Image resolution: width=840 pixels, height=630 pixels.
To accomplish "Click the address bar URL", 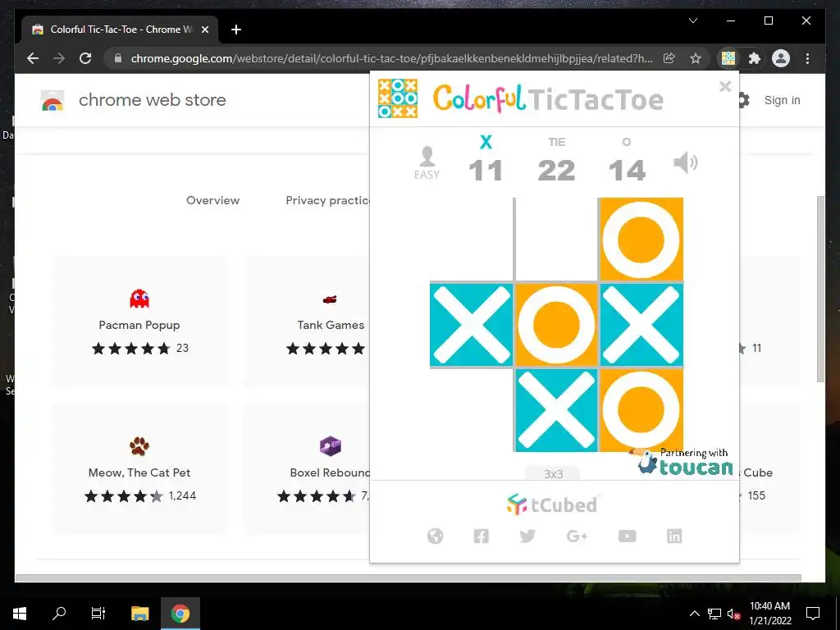I will click(x=391, y=58).
